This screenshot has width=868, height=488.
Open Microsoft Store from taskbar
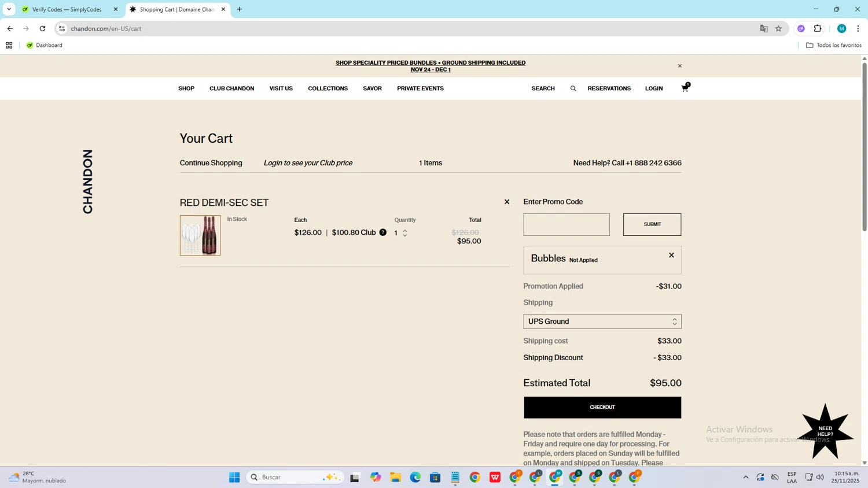click(435, 477)
